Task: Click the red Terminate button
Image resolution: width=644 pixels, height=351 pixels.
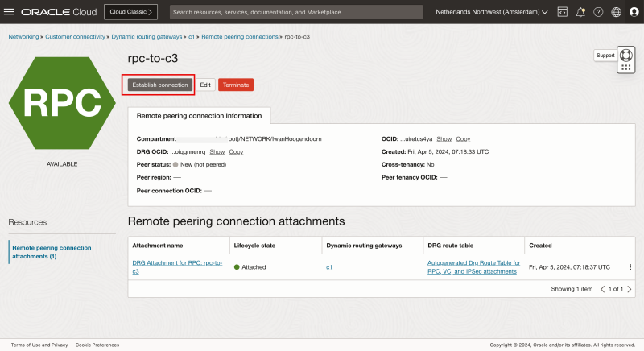Action: click(236, 85)
